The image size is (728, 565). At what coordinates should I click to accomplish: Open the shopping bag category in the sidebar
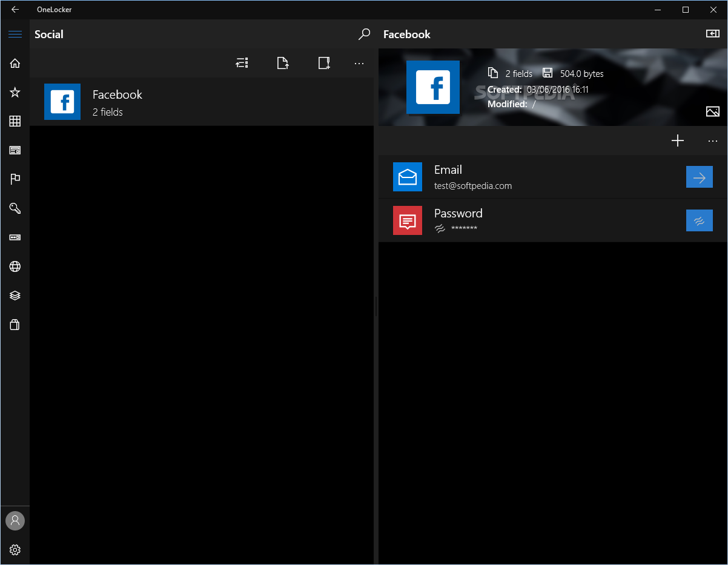pos(15,325)
